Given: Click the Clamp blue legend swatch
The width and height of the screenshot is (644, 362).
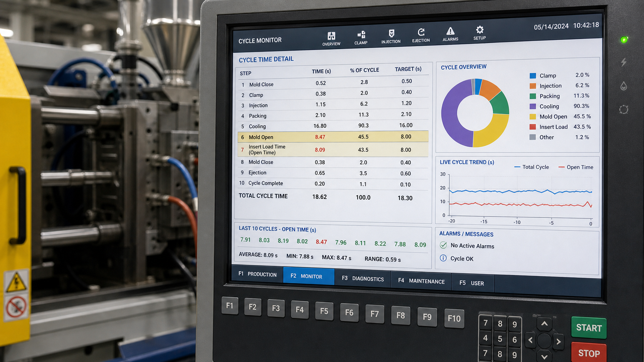Looking at the screenshot, I should (x=533, y=76).
